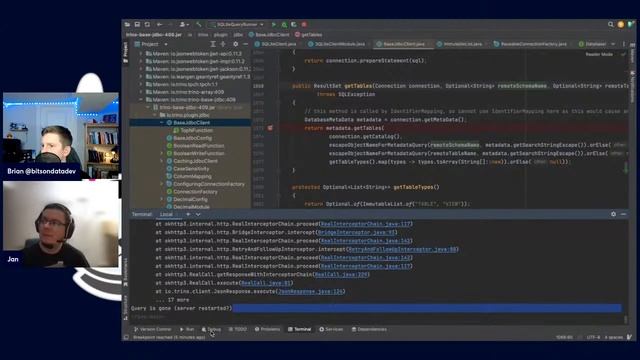
Task: Open the Dependencies tool window
Action: point(369,329)
